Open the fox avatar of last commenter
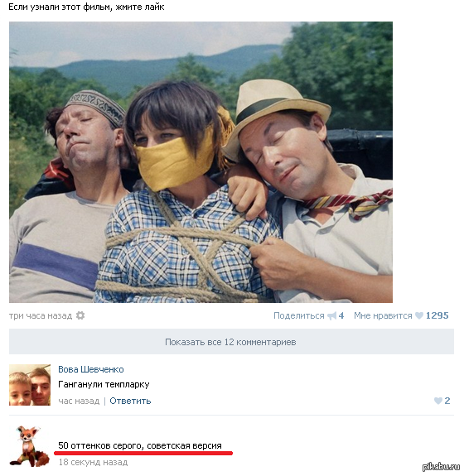 (x=30, y=446)
